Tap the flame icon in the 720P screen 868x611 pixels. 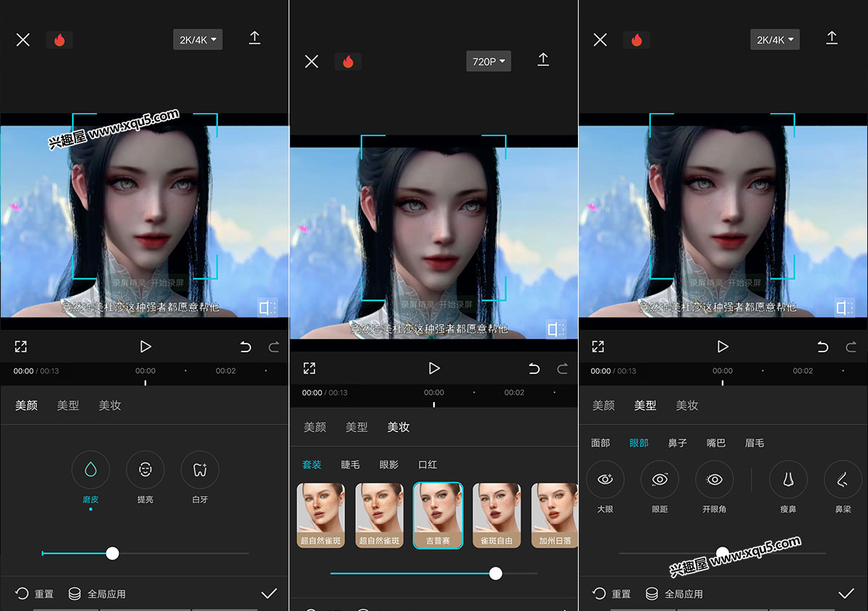[x=348, y=61]
